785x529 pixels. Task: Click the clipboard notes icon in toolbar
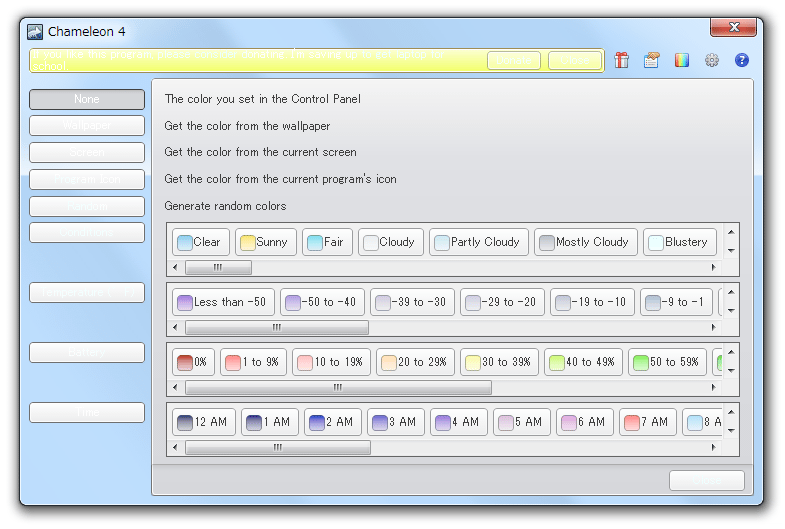(651, 60)
